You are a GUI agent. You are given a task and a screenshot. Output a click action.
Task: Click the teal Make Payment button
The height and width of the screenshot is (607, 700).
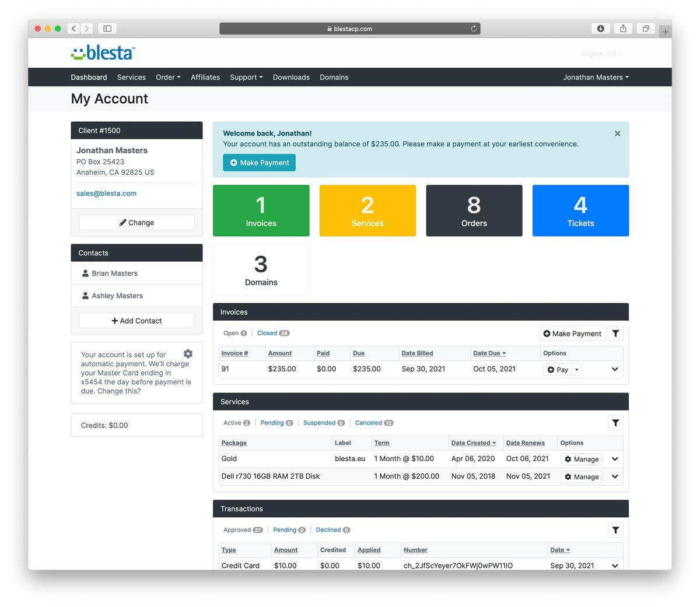click(259, 163)
